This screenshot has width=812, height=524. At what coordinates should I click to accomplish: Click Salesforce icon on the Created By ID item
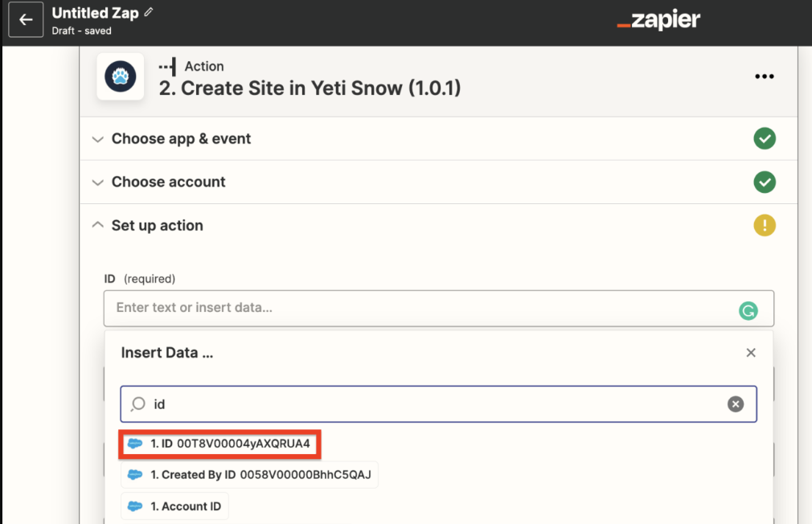135,475
